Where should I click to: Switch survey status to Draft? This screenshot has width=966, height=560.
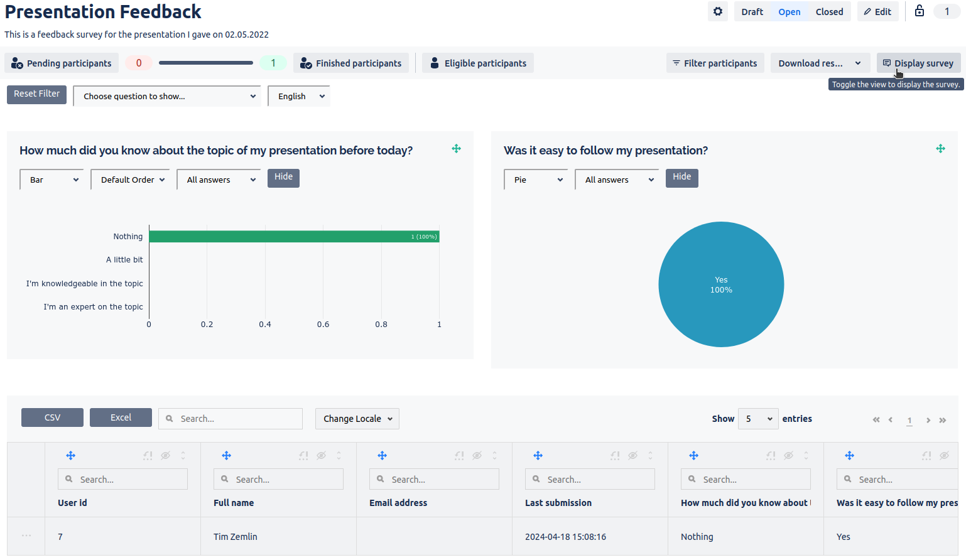click(x=752, y=12)
